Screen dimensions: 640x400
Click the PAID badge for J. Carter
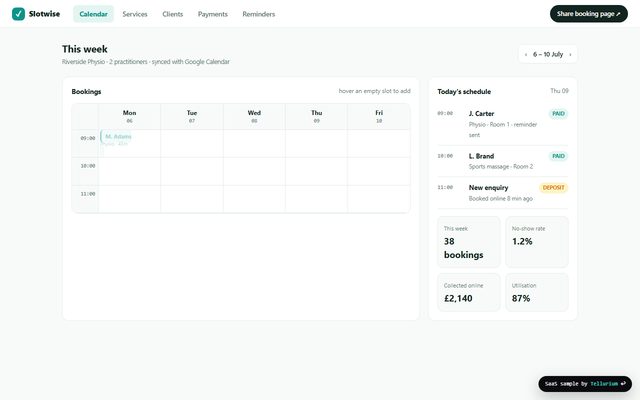point(558,114)
